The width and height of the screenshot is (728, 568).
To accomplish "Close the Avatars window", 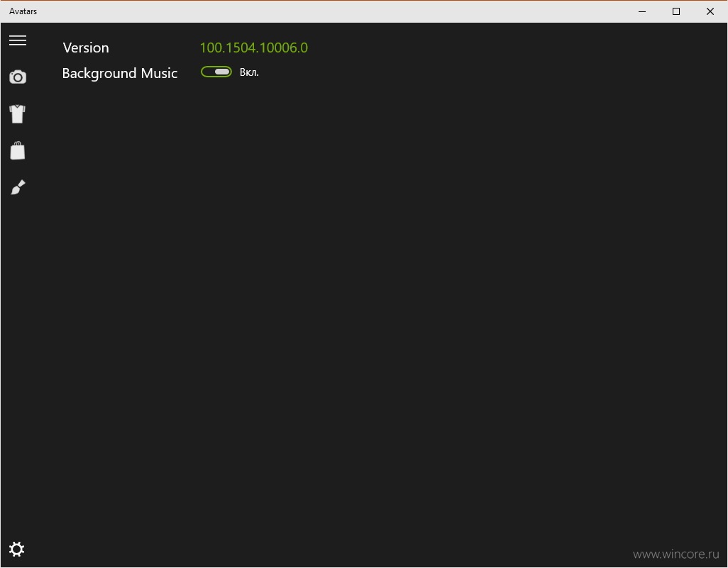I will [710, 11].
